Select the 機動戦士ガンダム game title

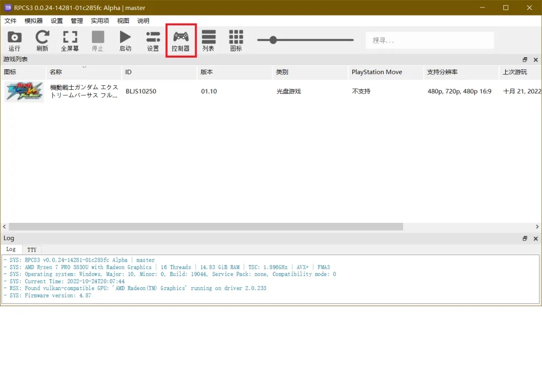pos(84,91)
